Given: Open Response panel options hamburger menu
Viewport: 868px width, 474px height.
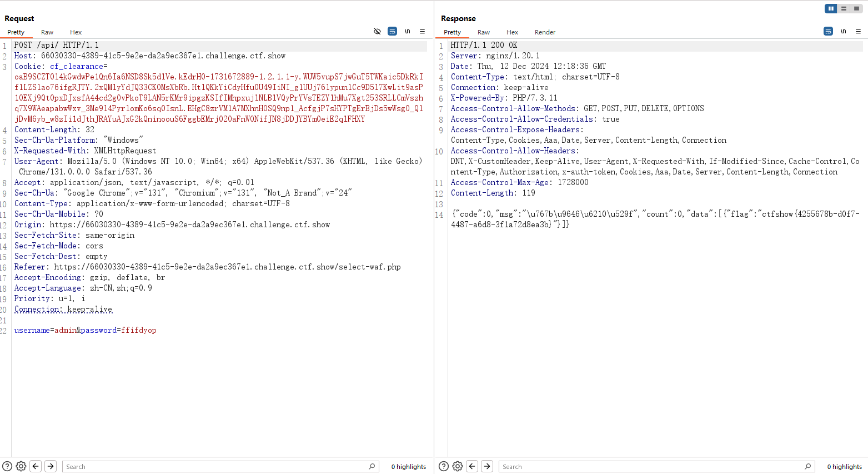Looking at the screenshot, I should [858, 32].
